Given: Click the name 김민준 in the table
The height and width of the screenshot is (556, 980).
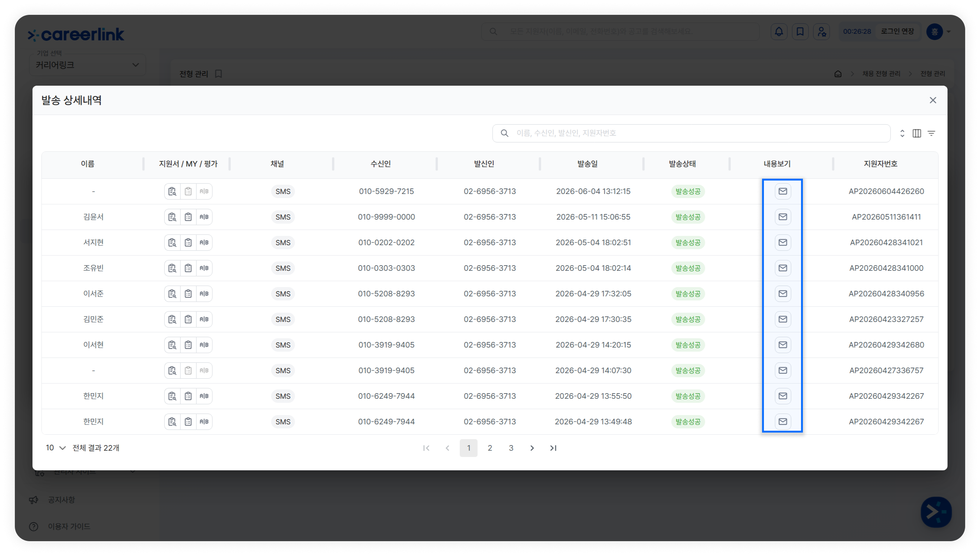Looking at the screenshot, I should point(93,319).
